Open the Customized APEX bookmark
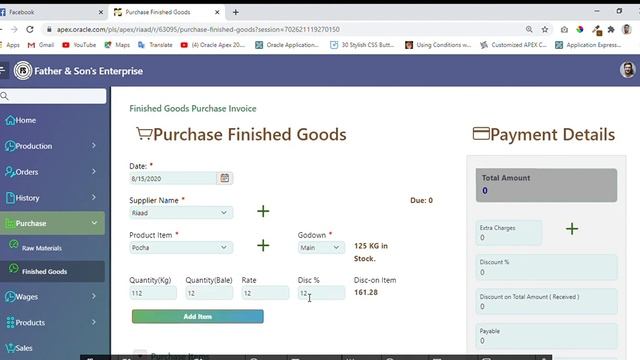Image resolution: width=640 pixels, height=360 pixels. [x=513, y=45]
